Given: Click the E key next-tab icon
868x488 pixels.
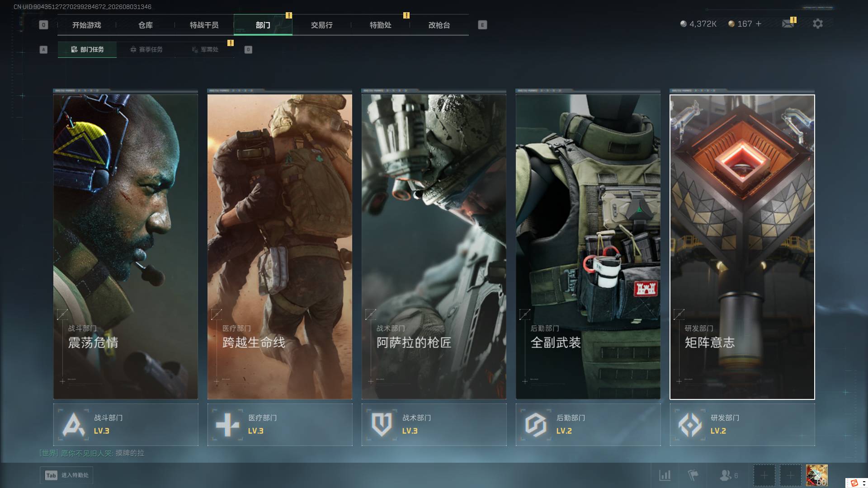Looking at the screenshot, I should (482, 25).
